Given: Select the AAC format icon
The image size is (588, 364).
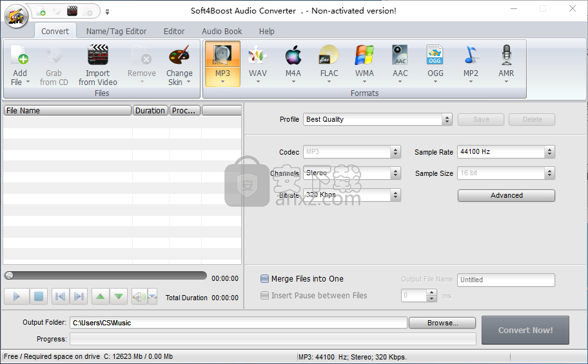Looking at the screenshot, I should click(400, 55).
